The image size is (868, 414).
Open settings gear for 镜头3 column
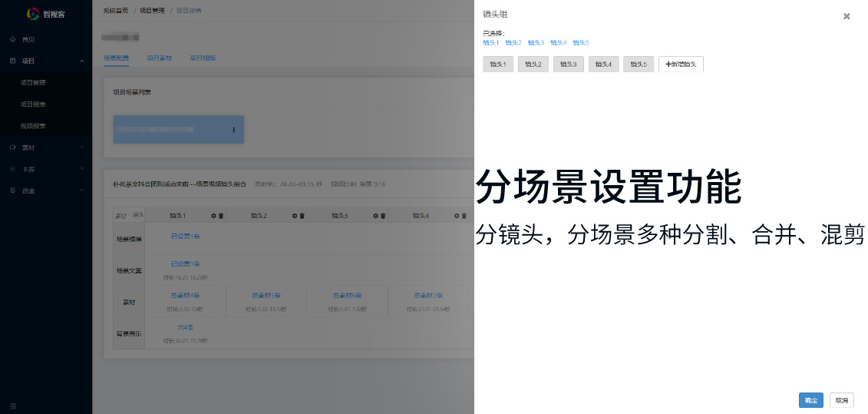tap(376, 216)
